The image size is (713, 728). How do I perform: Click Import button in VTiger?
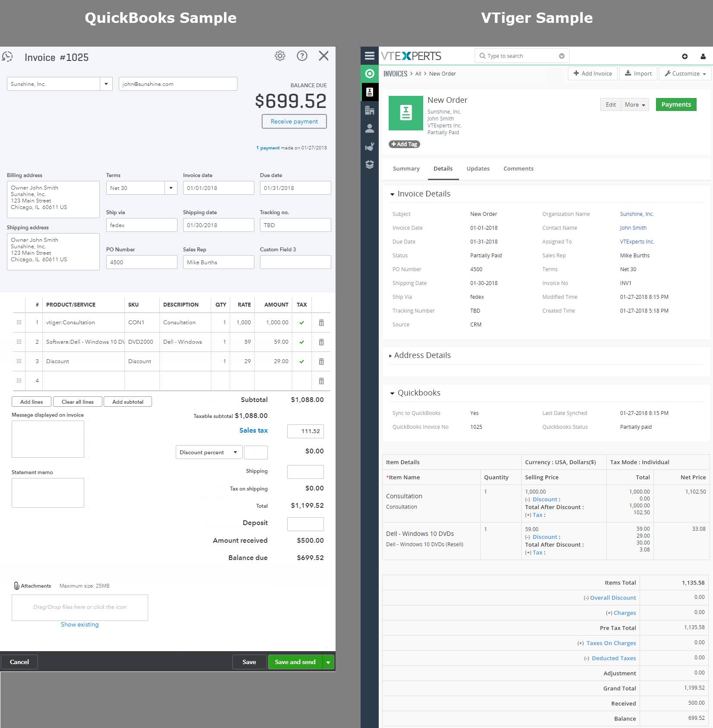(638, 73)
